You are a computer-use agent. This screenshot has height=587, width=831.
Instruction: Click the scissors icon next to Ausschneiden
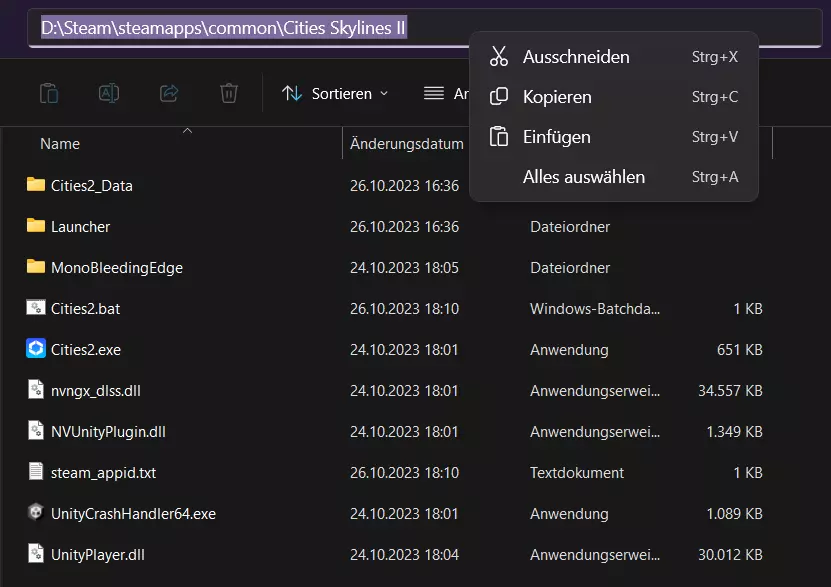pyautogui.click(x=499, y=57)
